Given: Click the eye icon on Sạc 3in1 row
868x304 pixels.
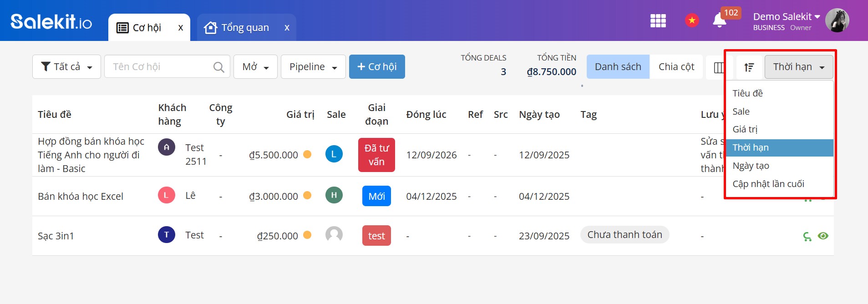Looking at the screenshot, I should tap(823, 236).
